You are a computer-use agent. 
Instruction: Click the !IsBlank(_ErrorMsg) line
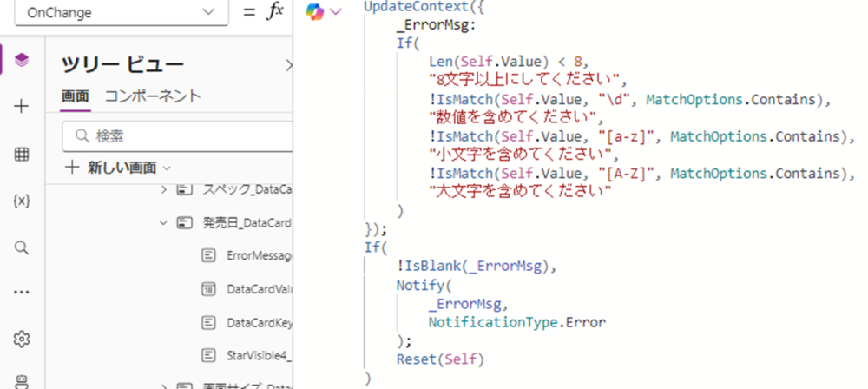(476, 267)
